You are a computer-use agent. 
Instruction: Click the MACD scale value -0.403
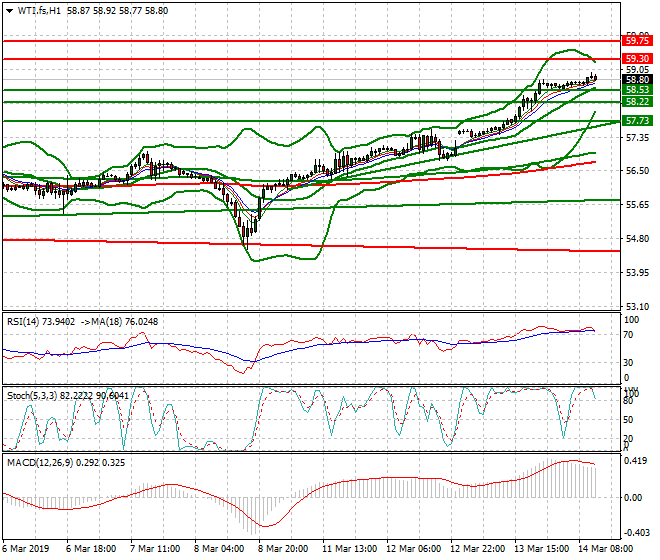point(636,533)
